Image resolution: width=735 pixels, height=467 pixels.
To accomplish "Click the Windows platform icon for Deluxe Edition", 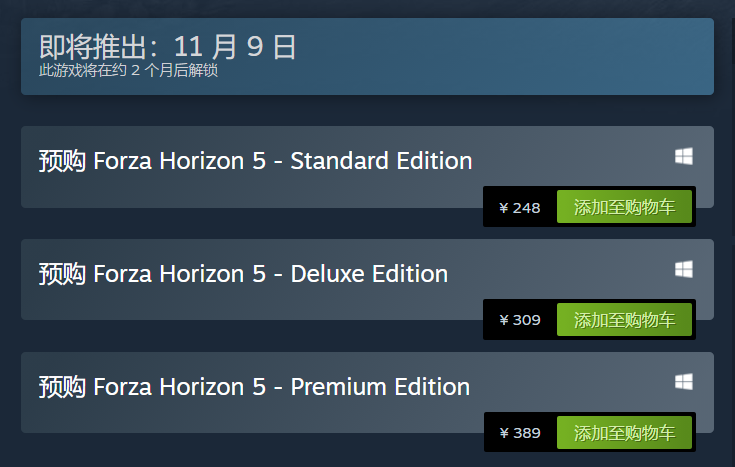I will click(683, 269).
